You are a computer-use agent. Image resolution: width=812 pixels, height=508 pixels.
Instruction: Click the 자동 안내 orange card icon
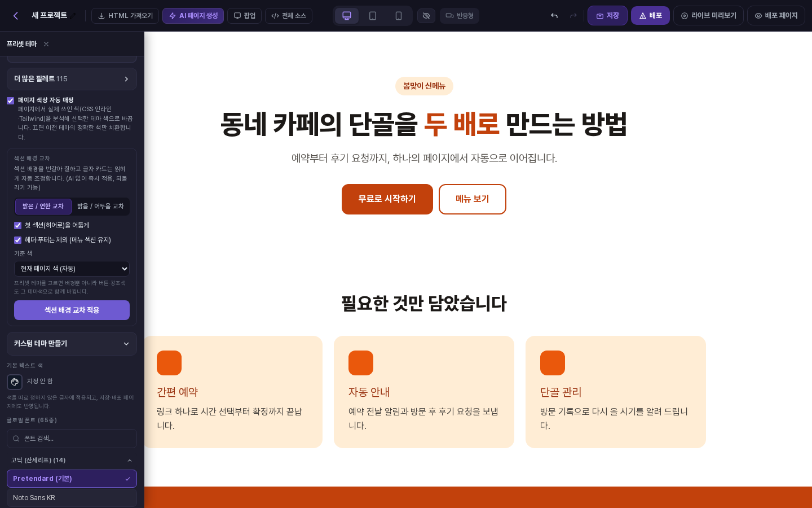pos(361,363)
